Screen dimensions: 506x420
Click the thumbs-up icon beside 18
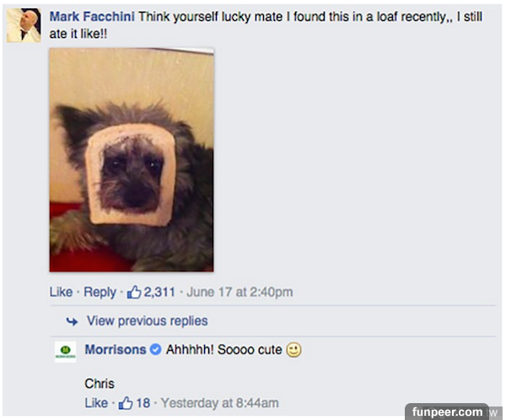[126, 403]
